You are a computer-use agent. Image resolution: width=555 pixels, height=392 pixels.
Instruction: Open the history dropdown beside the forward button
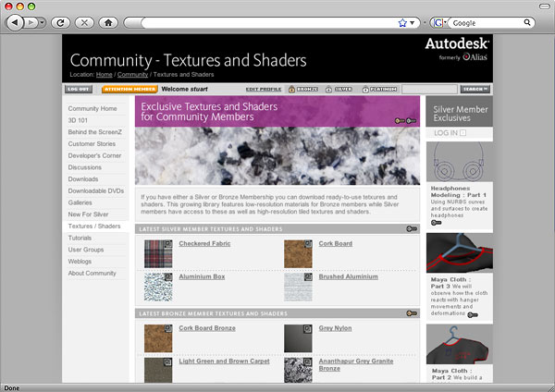[43, 20]
